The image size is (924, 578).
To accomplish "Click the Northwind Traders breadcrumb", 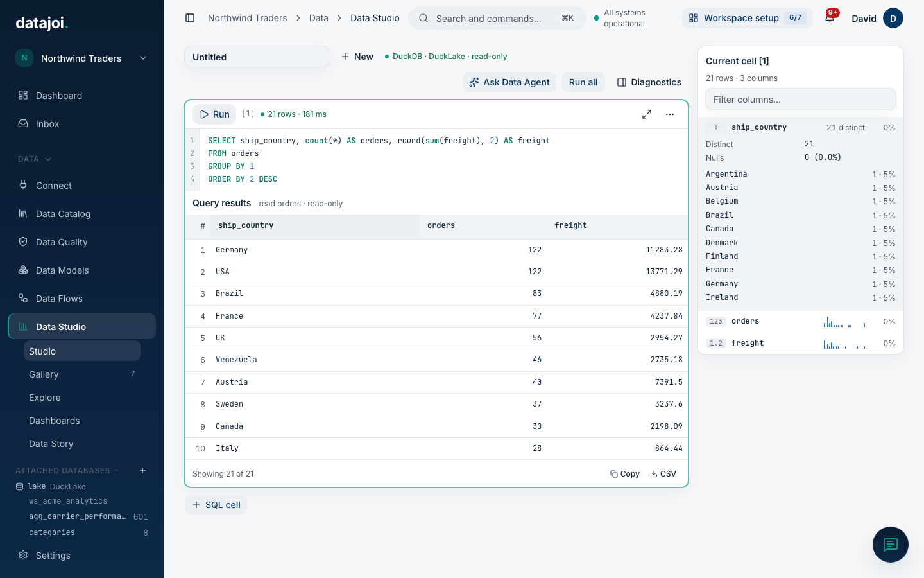I will [248, 18].
